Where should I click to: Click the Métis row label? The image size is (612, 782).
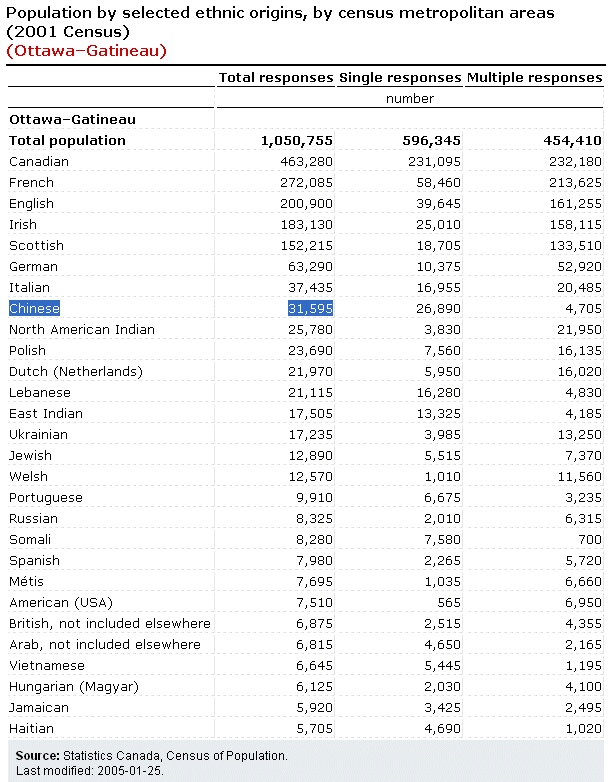tap(27, 581)
